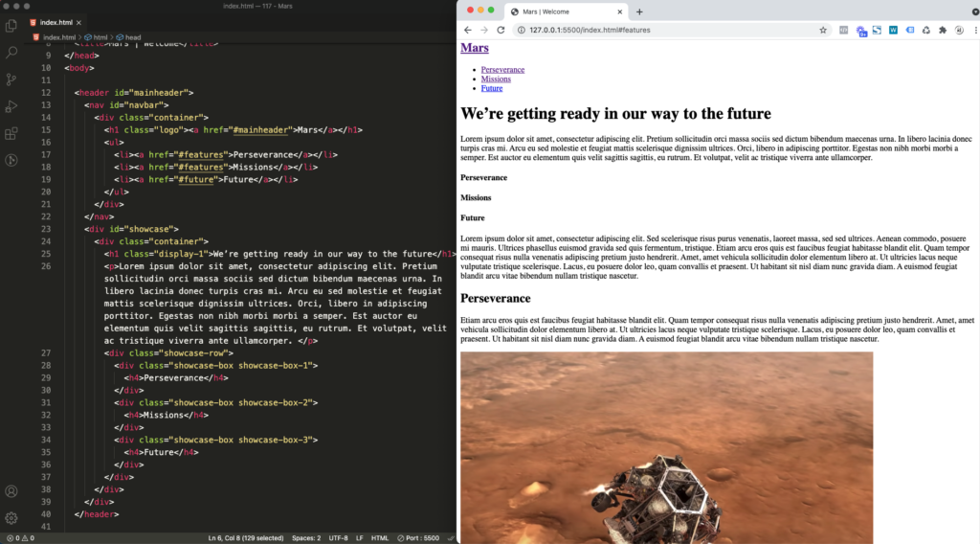Close the index.html editor tab
The height and width of the screenshot is (544, 980).
(78, 23)
